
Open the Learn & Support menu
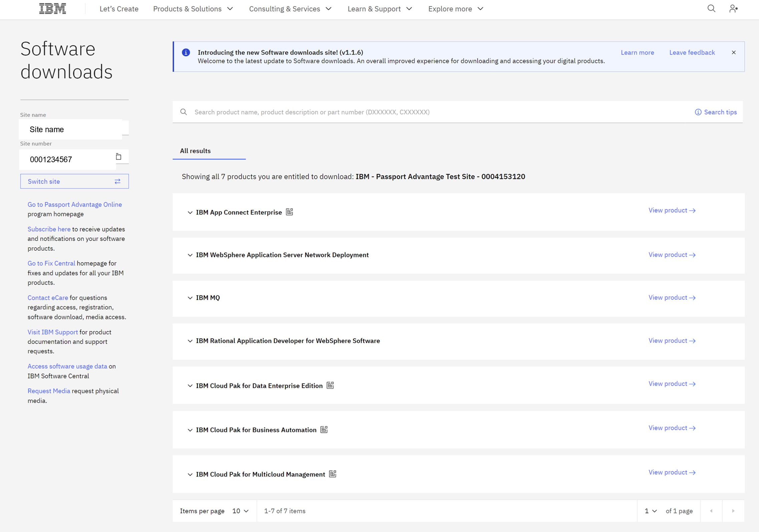click(380, 9)
